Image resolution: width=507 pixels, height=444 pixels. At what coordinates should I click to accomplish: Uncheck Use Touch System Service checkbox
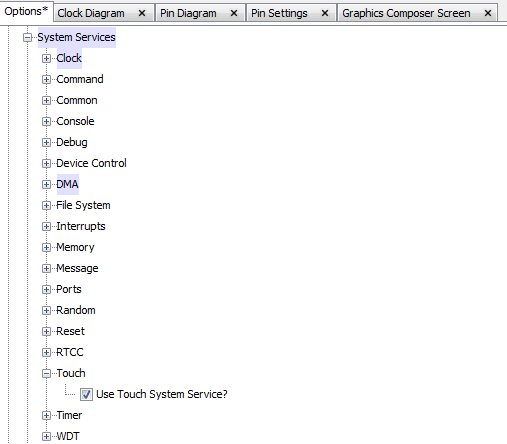[86, 395]
